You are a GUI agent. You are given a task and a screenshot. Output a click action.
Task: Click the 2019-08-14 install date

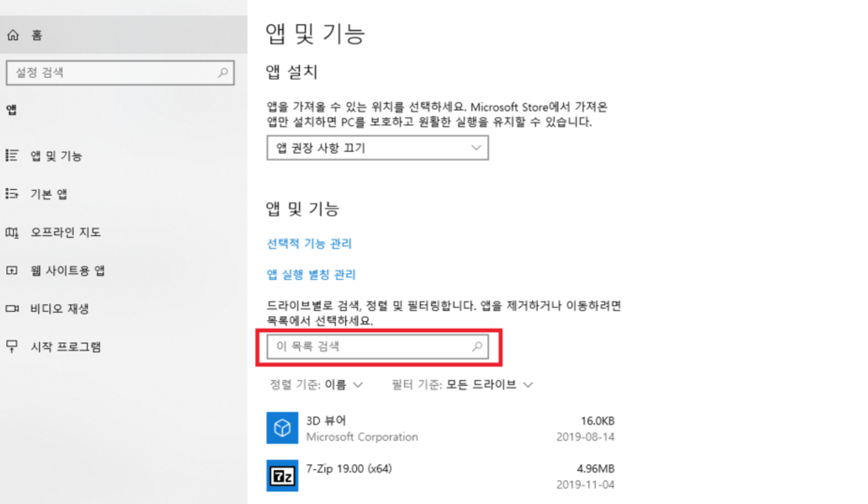click(x=585, y=437)
